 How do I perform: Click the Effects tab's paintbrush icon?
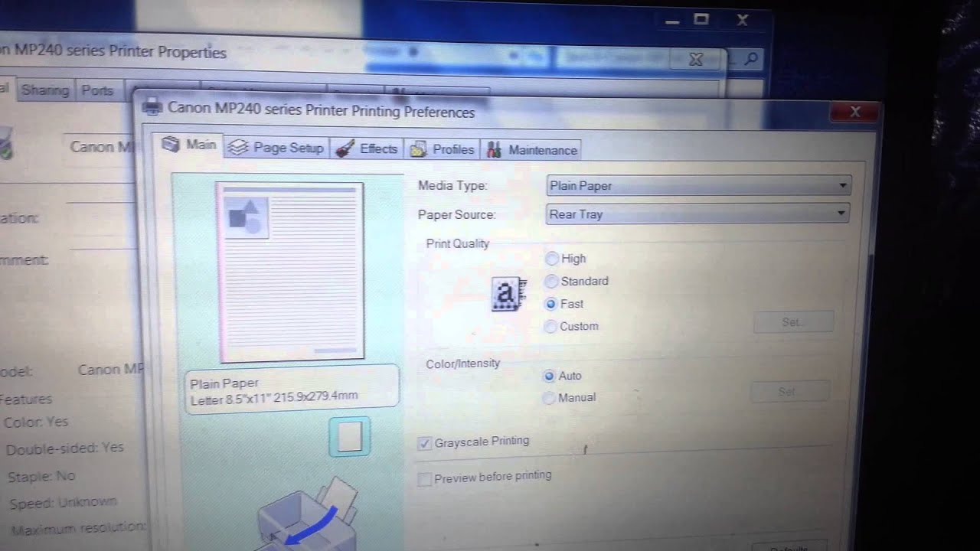click(345, 148)
